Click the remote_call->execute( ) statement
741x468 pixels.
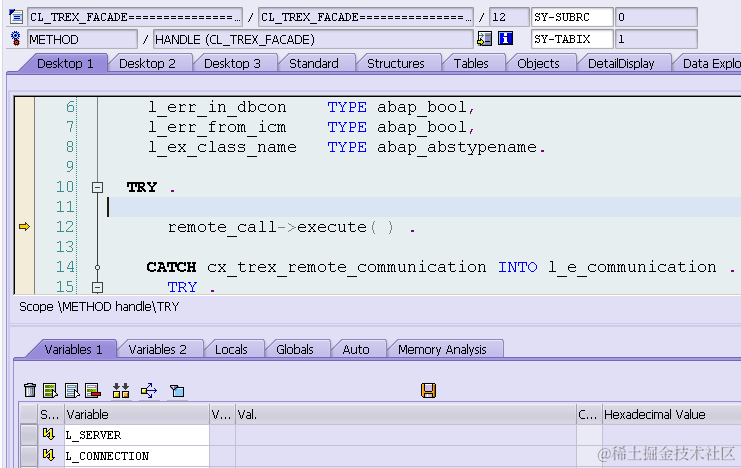(x=292, y=227)
